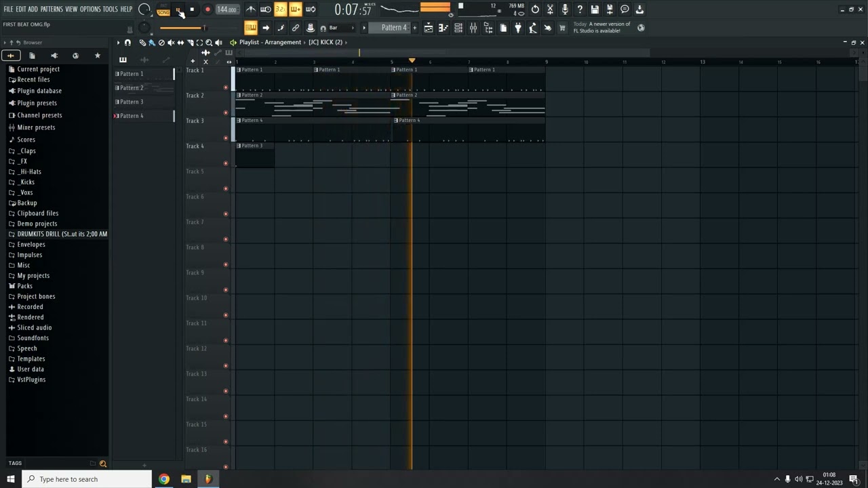Click the question mark help icon
Viewport: 868px width, 488px height.
(580, 9)
